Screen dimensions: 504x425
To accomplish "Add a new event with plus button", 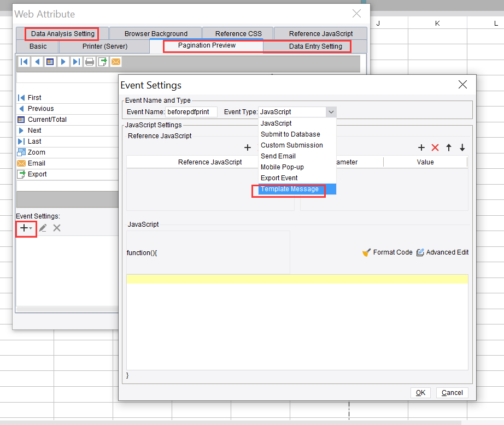I will 26,228.
